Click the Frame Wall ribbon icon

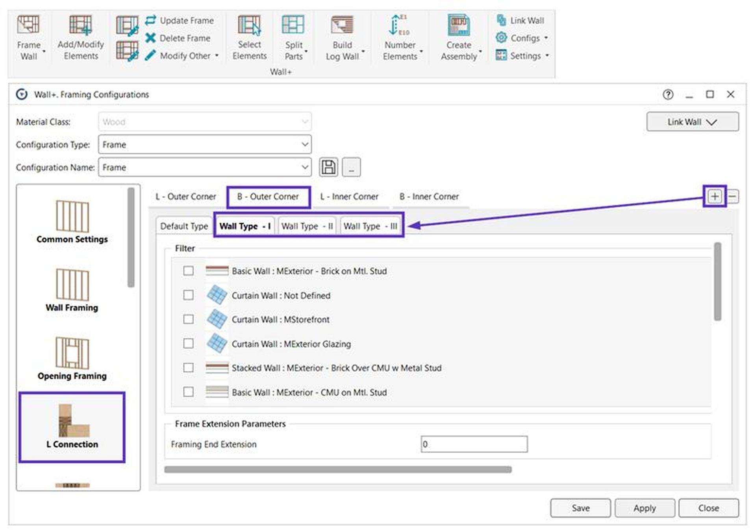click(28, 24)
